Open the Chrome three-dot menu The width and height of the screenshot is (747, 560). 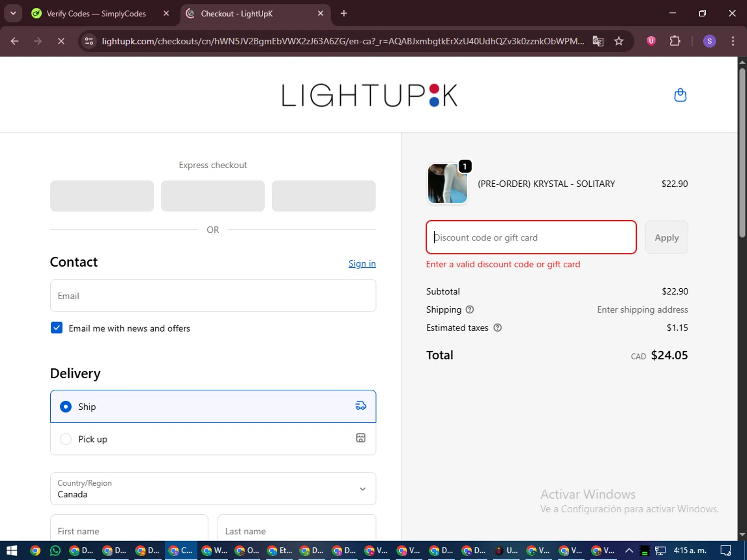(x=733, y=41)
